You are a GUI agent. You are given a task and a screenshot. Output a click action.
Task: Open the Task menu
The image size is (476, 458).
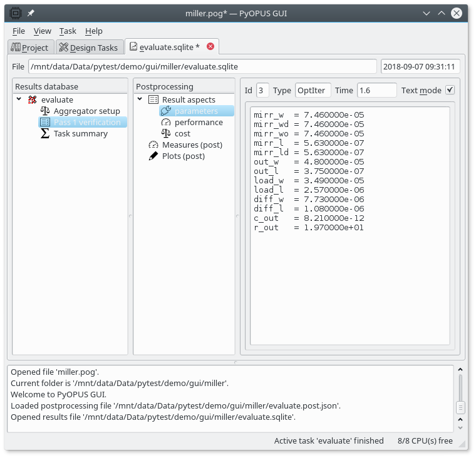pyautogui.click(x=68, y=31)
